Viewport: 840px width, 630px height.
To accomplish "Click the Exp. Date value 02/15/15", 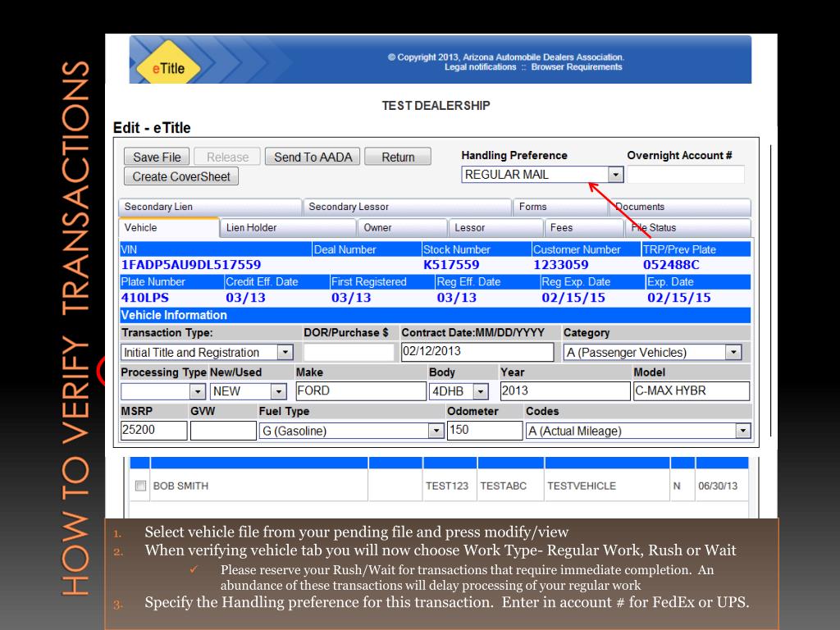I will pos(678,298).
